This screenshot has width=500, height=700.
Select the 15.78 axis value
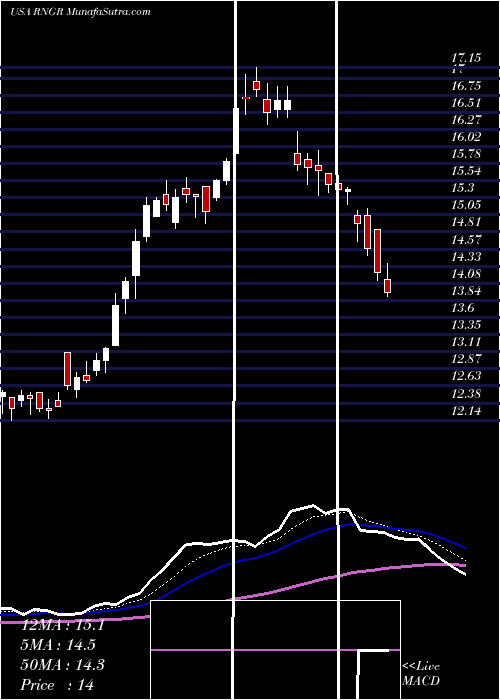click(x=466, y=154)
